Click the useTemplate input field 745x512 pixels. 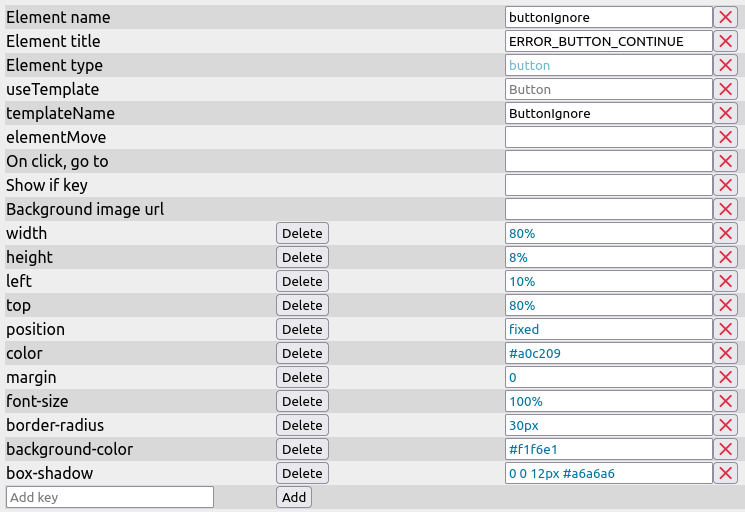608,89
